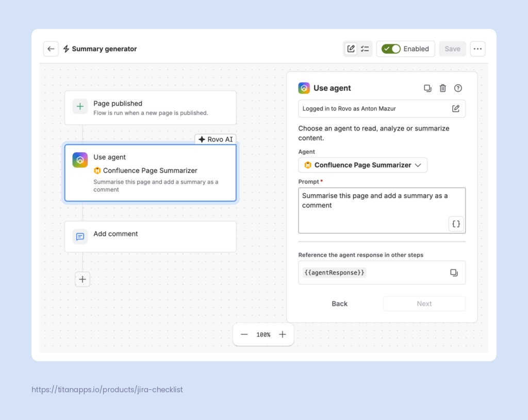Select the Add comment step card
This screenshot has width=528, height=420.
click(x=151, y=237)
